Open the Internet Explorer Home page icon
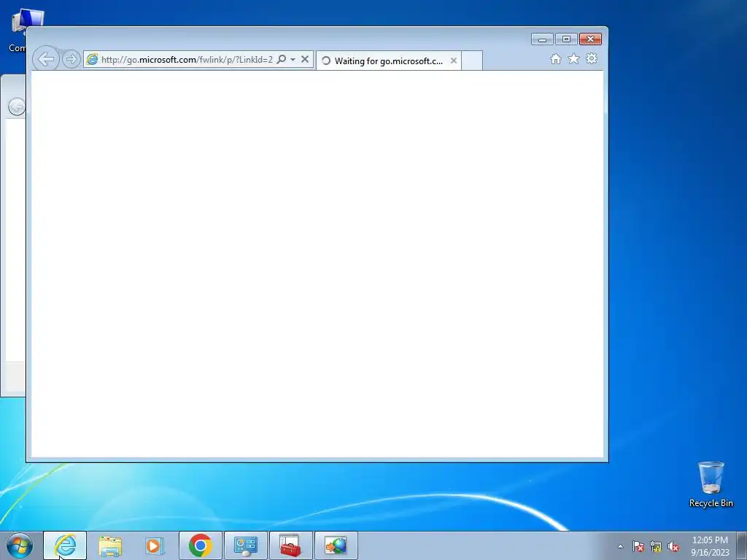 tap(555, 59)
